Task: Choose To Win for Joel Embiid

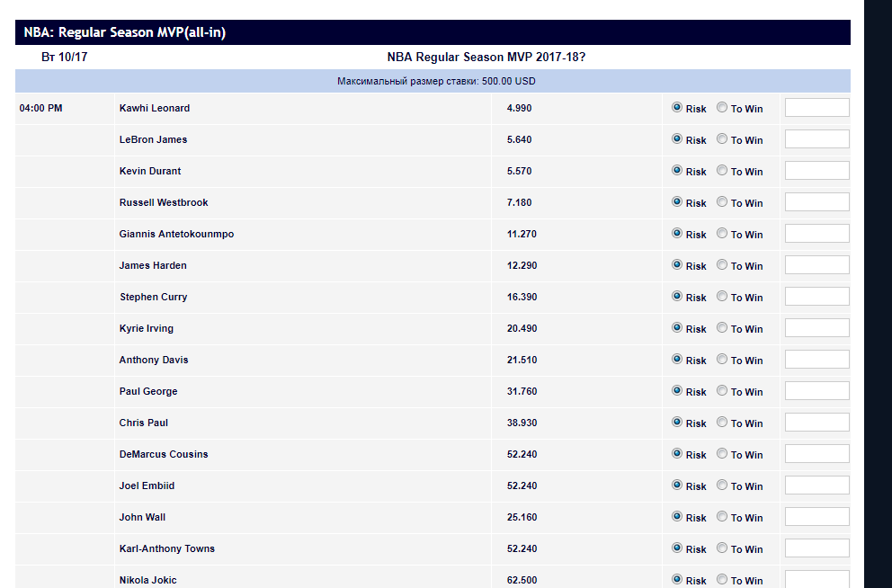Action: pos(722,486)
